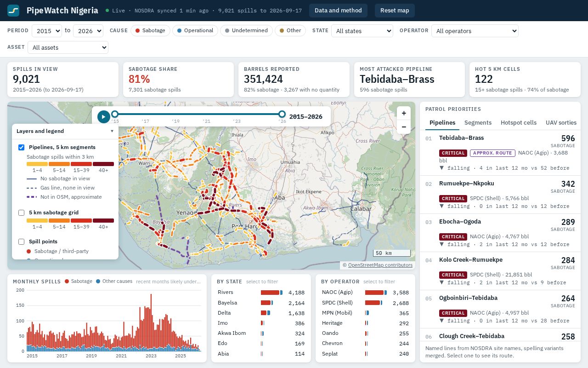
Task: Filter by Rivers state row
Action: tap(261, 293)
